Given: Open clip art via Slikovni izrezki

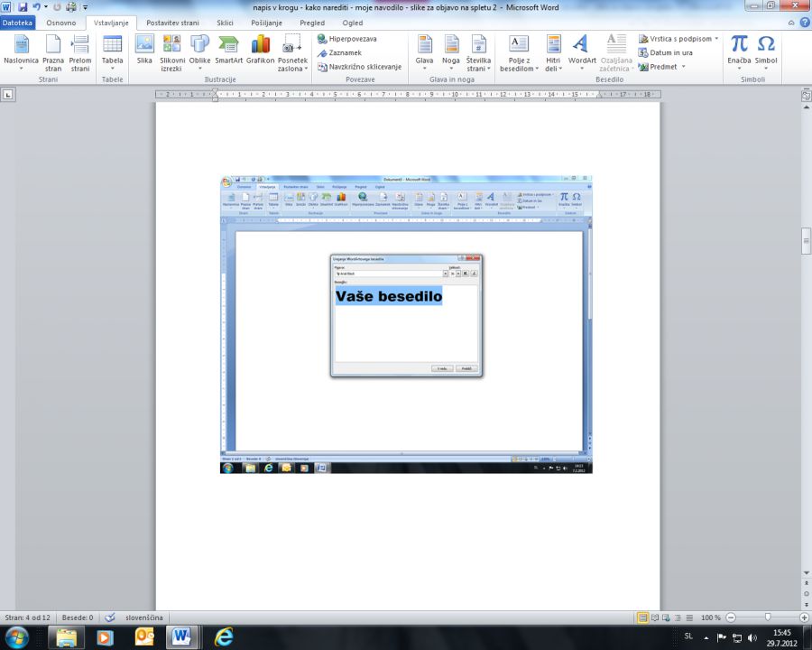Looking at the screenshot, I should pos(172,53).
